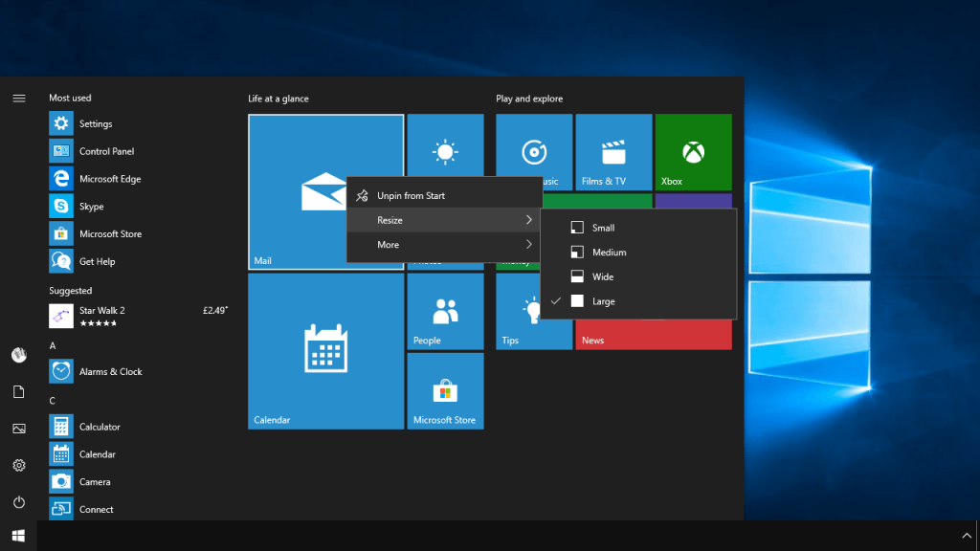Open user account avatar
Viewport: 980px width, 551px height.
(x=19, y=355)
